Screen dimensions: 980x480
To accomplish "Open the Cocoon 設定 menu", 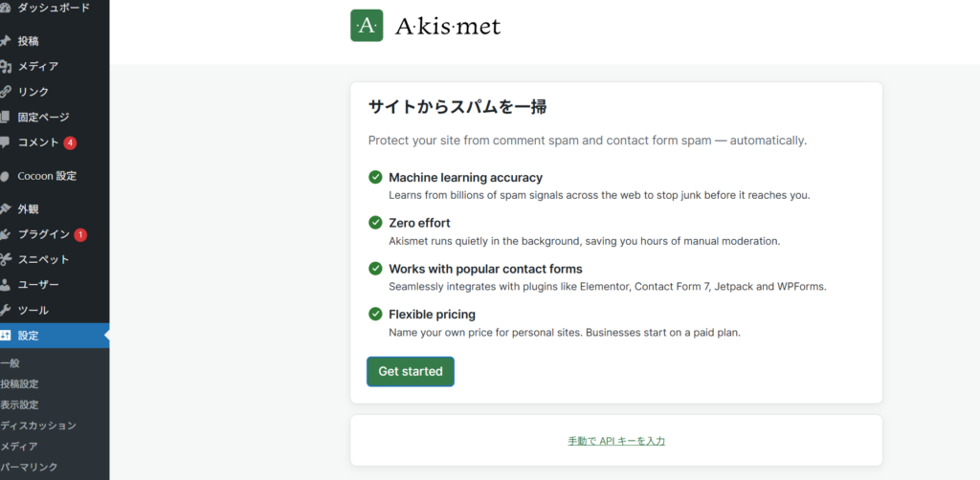I will pos(46,176).
